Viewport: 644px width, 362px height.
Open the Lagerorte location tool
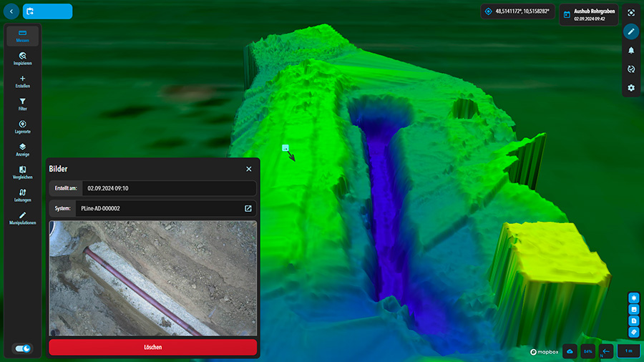click(x=22, y=127)
